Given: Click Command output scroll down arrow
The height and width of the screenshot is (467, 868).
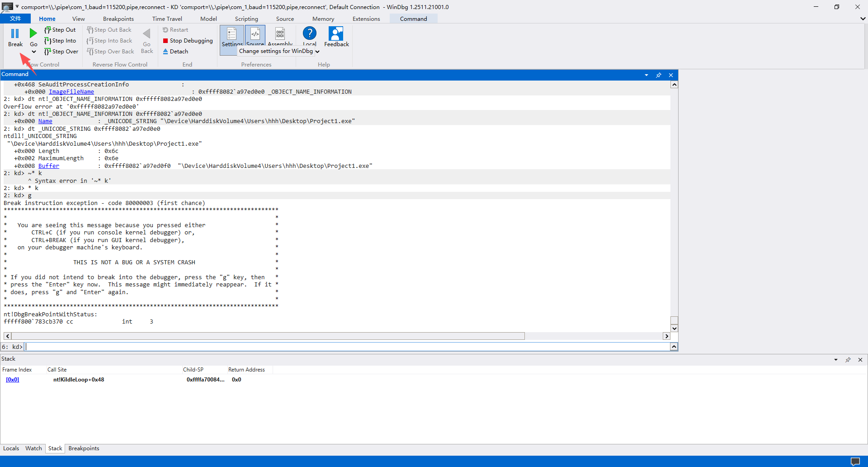Looking at the screenshot, I should (x=674, y=329).
